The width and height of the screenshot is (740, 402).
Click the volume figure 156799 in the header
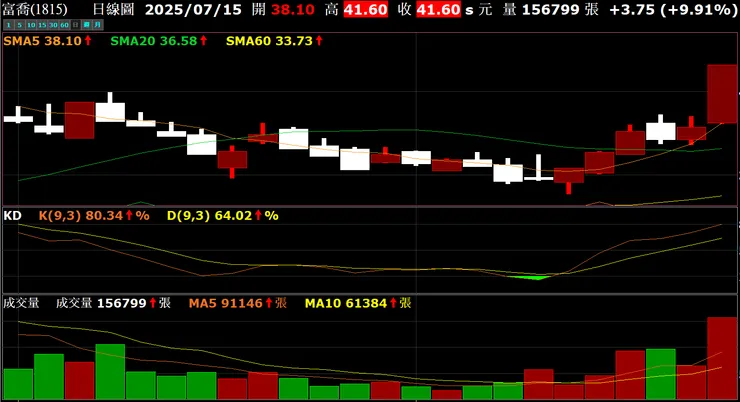(x=551, y=9)
